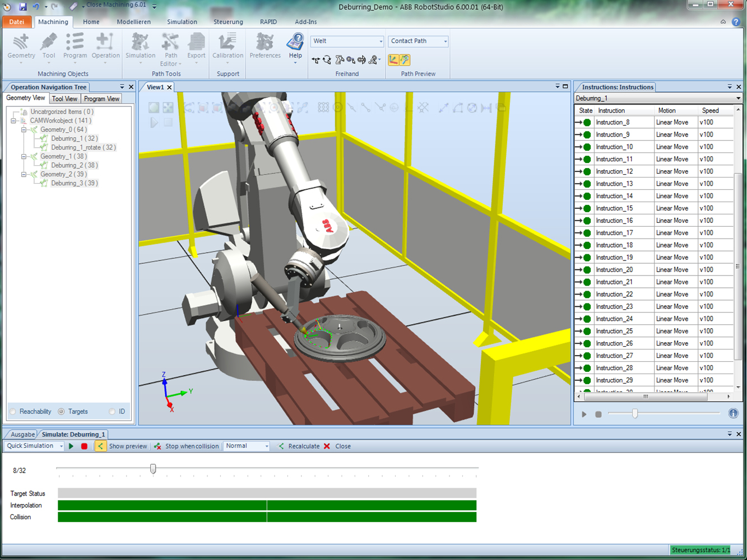
Task: Open the Deburring_1 instructions dropdown
Action: pyautogui.click(x=658, y=99)
